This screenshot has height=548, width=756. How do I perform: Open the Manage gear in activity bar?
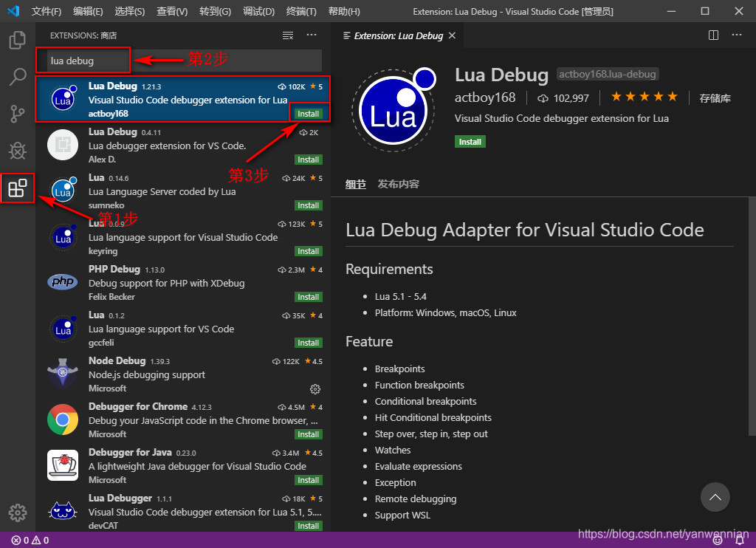click(x=18, y=513)
